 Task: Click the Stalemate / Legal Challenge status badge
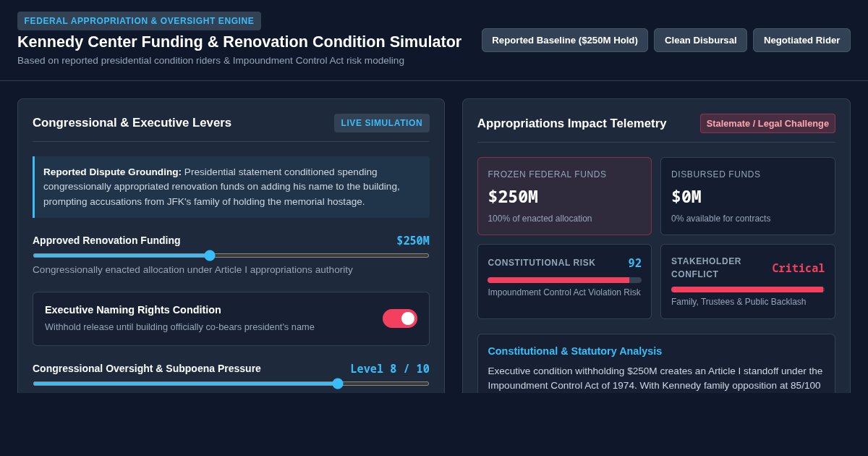[767, 123]
